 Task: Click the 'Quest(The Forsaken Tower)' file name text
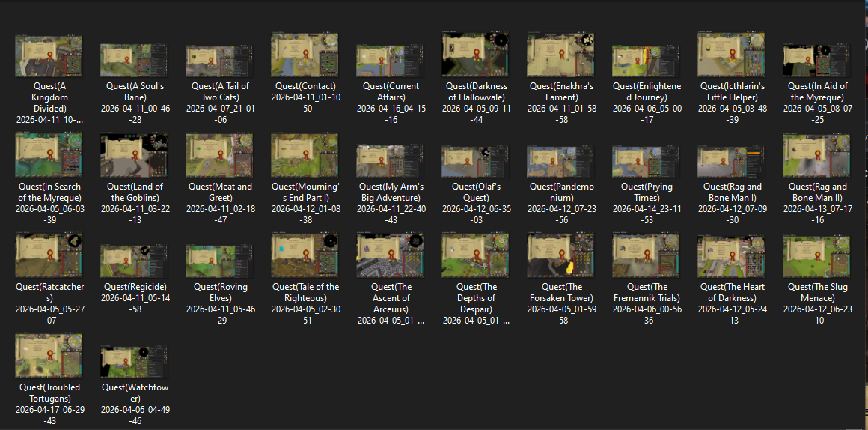[560, 292]
